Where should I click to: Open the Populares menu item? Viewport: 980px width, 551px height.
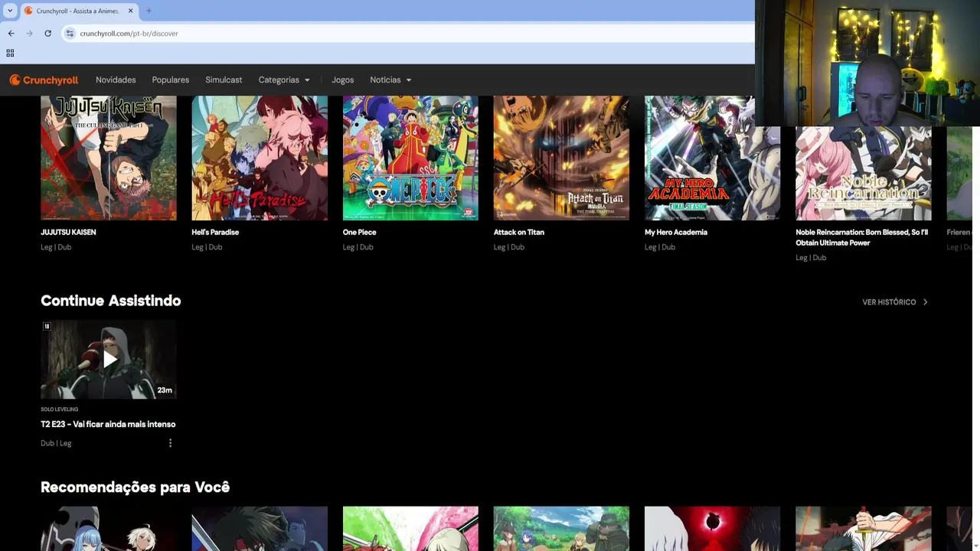pos(170,80)
